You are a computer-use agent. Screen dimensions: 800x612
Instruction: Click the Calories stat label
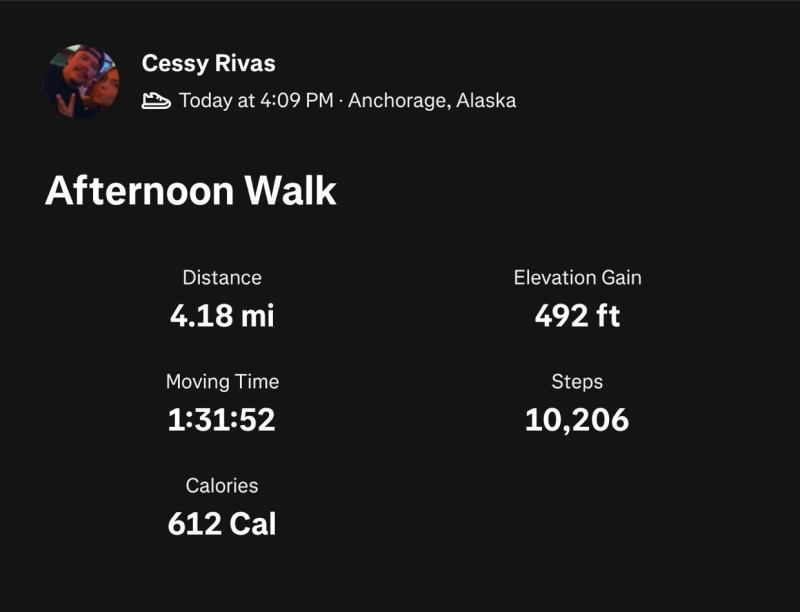222,486
